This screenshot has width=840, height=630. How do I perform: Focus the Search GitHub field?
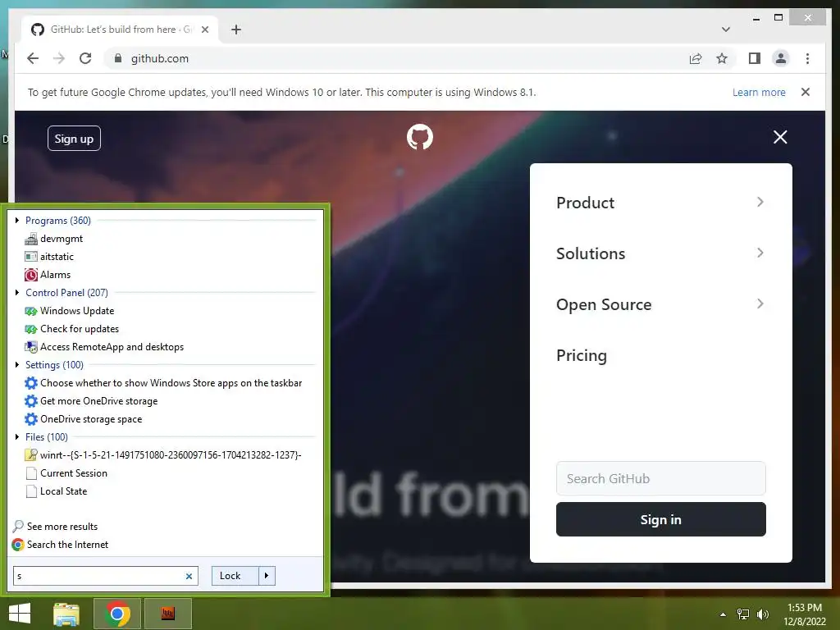[660, 478]
